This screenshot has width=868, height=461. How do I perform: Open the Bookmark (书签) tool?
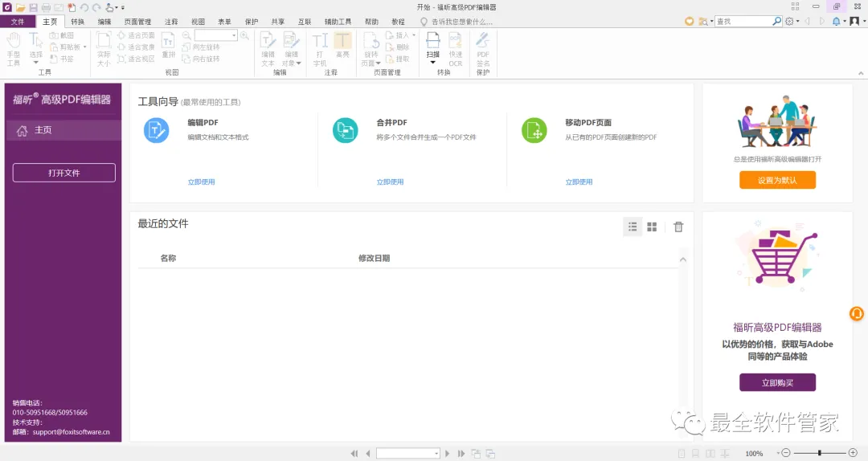pyautogui.click(x=62, y=59)
